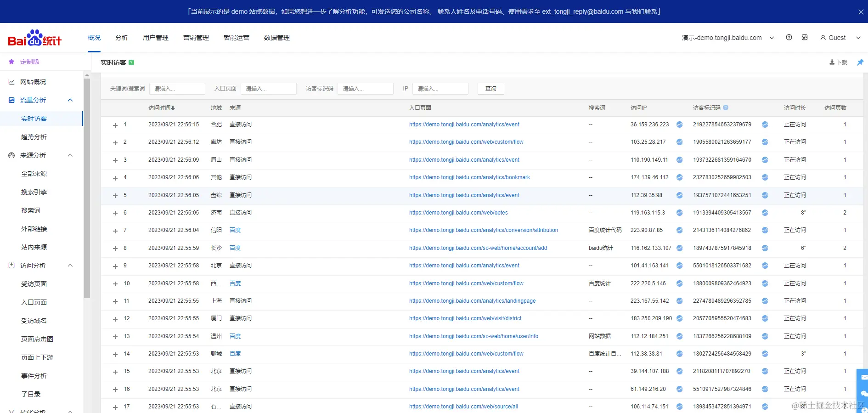Click the IP filter input field
Image resolution: width=868 pixels, height=413 pixels.
pos(440,89)
